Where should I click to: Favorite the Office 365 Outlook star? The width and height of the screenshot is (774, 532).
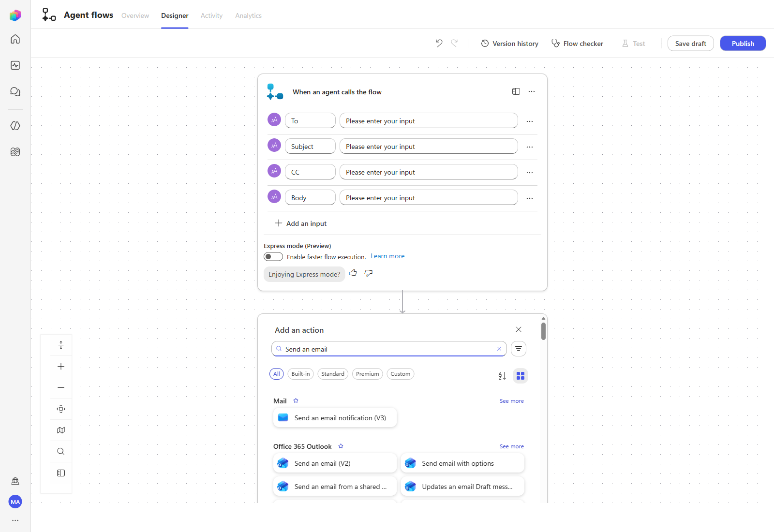point(341,446)
